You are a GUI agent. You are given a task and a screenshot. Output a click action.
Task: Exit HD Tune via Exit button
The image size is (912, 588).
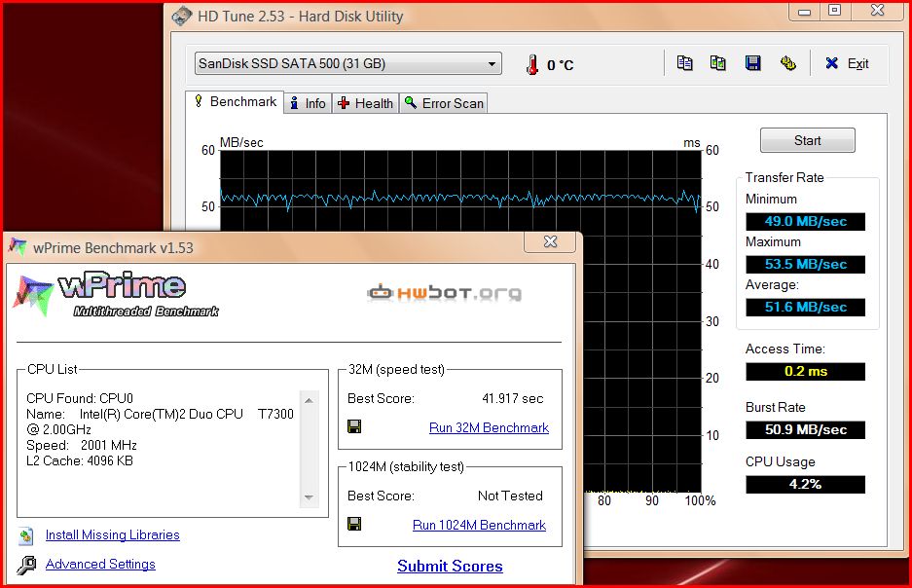[x=847, y=63]
